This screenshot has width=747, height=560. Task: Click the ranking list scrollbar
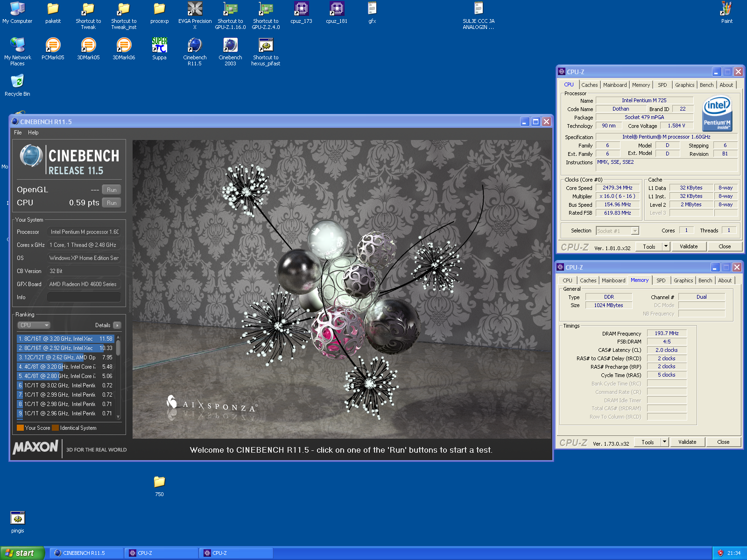118,377
